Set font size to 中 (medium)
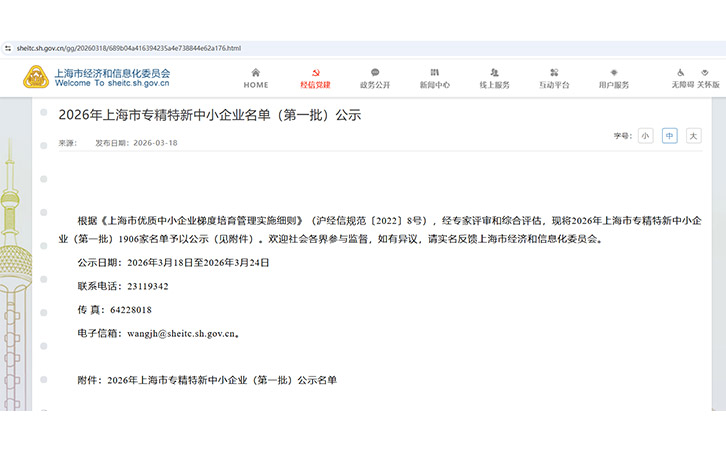726x450 pixels. coord(669,135)
